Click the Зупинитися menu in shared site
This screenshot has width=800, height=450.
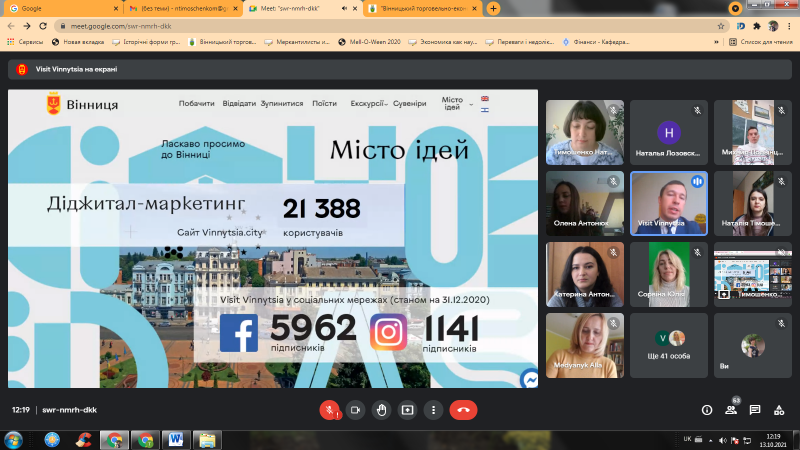pyautogui.click(x=282, y=103)
